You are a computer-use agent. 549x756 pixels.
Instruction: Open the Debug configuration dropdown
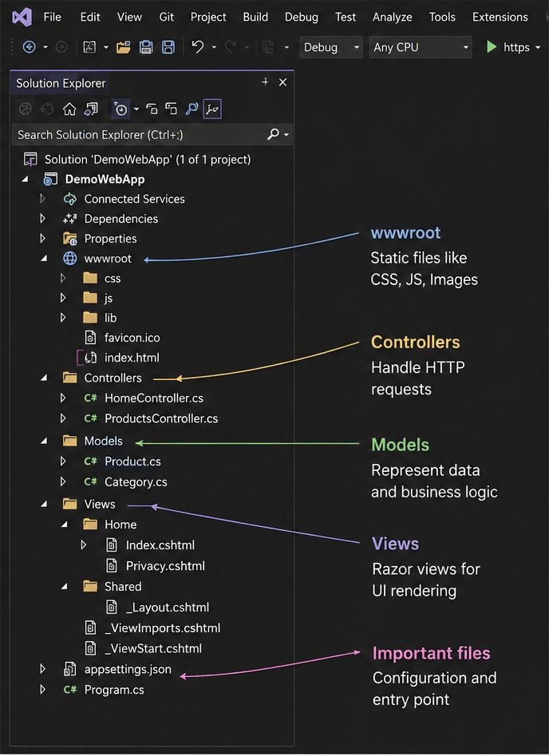[x=330, y=47]
